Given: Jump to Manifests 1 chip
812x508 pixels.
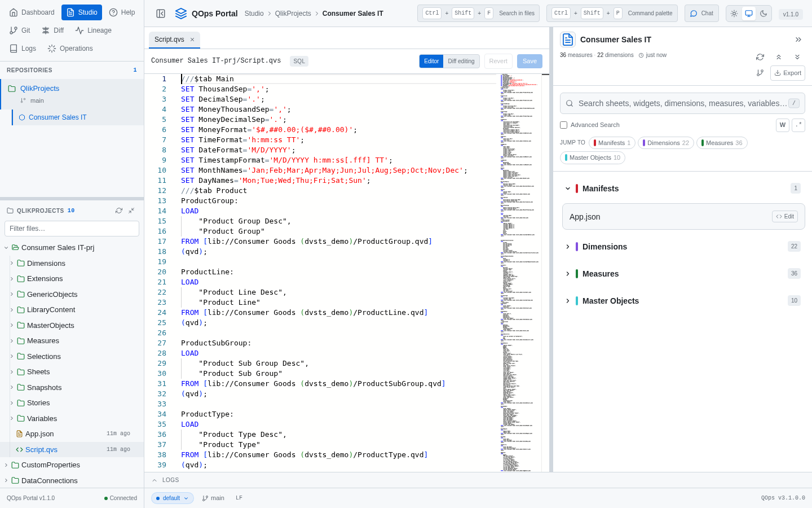Looking at the screenshot, I should point(612,143).
